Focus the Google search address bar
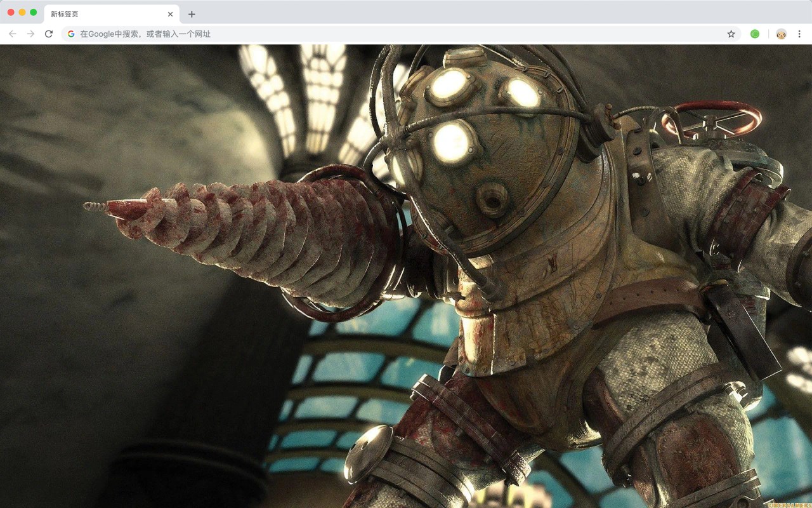812x508 pixels. 401,34
